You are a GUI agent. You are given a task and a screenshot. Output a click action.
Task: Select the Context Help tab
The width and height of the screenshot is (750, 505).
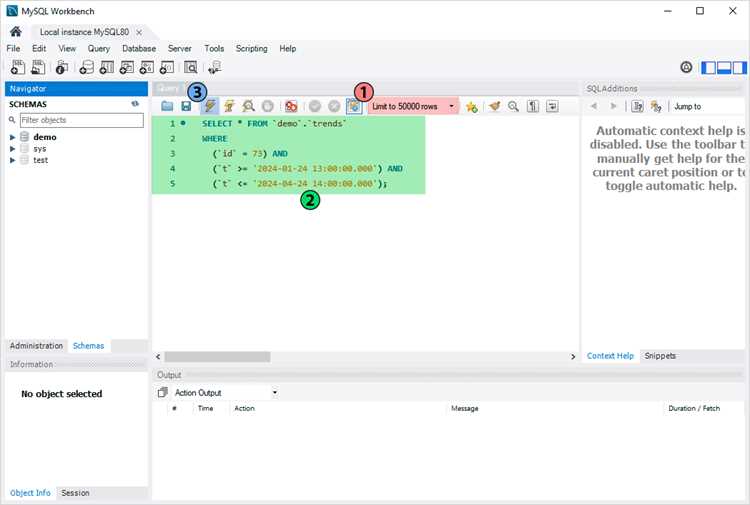[x=610, y=355]
